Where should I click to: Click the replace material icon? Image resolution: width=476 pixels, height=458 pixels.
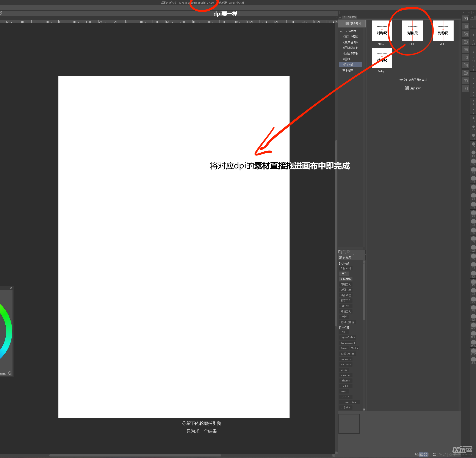pos(445,454)
